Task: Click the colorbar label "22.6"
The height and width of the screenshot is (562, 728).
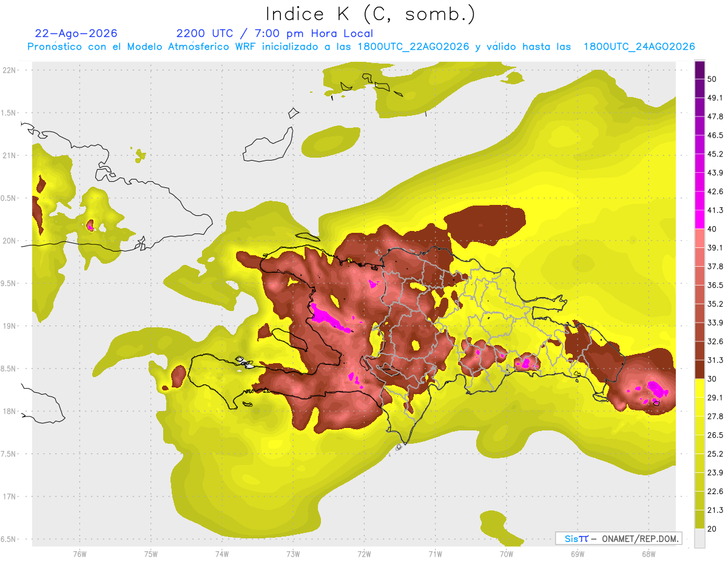Action: pos(715,491)
